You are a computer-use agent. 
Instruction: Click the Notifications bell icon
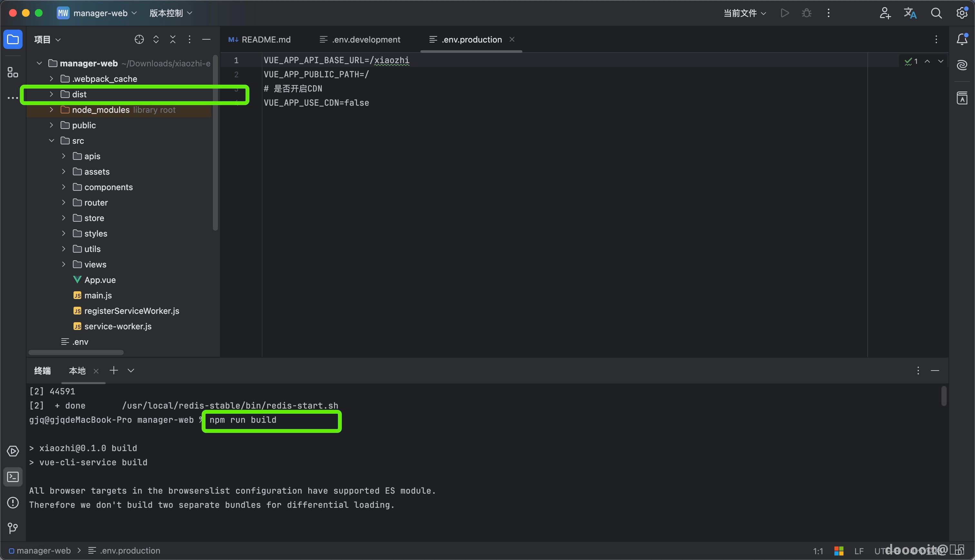pos(962,39)
